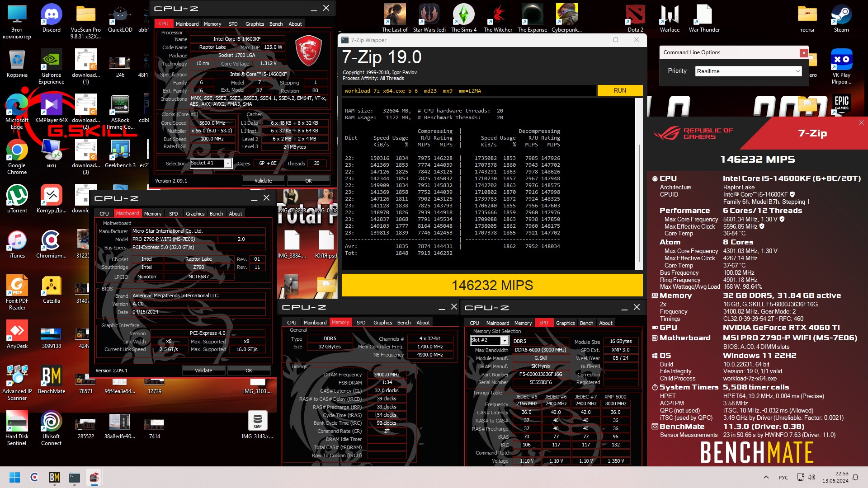Viewport: 868px width, 488px height.
Task: Launch the Cyberpunk desktop shortcut
Action: (x=566, y=18)
